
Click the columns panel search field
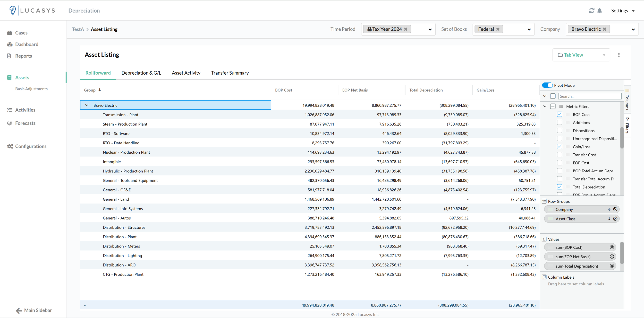(x=589, y=96)
